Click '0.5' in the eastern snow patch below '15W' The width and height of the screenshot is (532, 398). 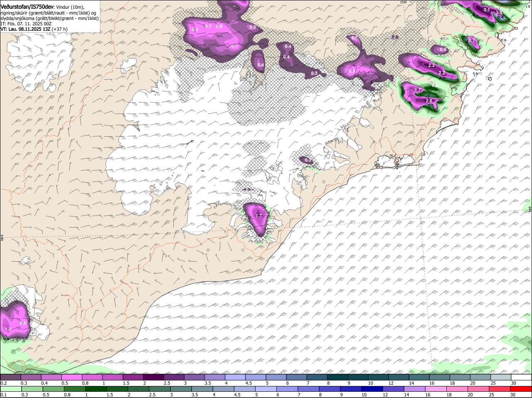443,50
